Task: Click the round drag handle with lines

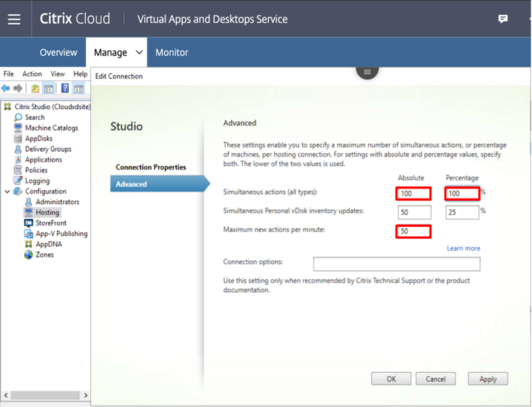Action: tap(367, 72)
